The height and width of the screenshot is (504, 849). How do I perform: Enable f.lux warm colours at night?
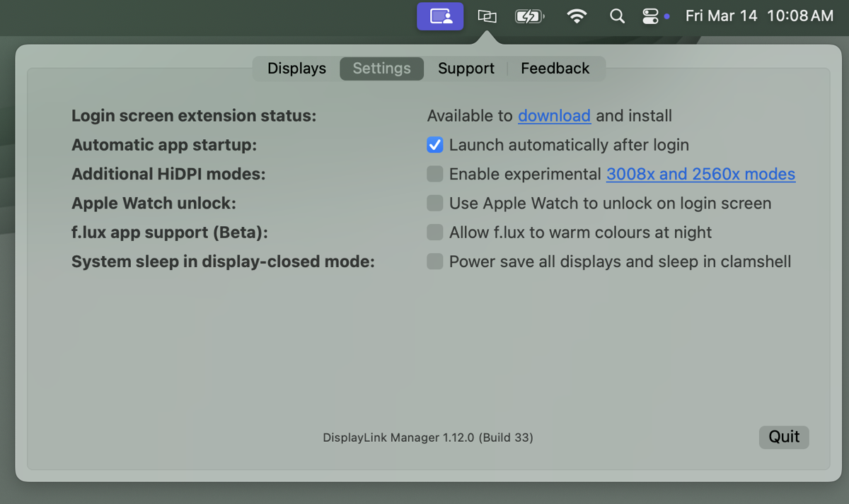434,232
